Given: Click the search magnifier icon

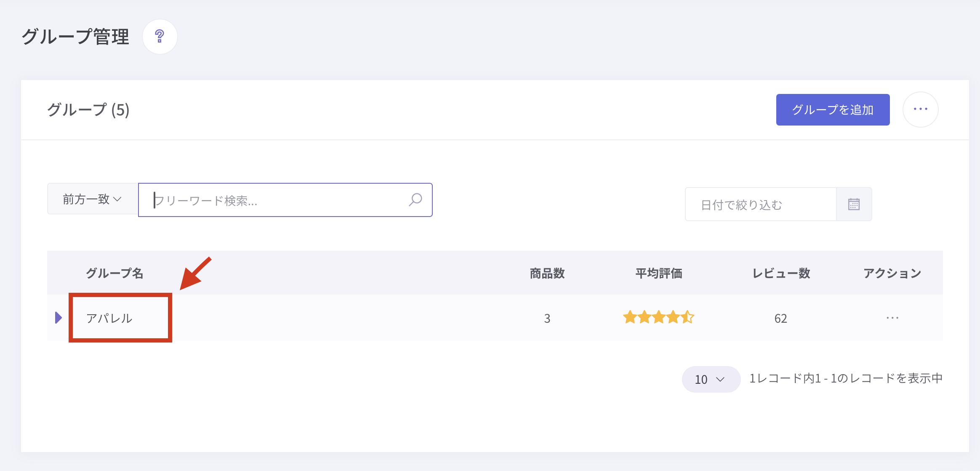Looking at the screenshot, I should pos(415,200).
